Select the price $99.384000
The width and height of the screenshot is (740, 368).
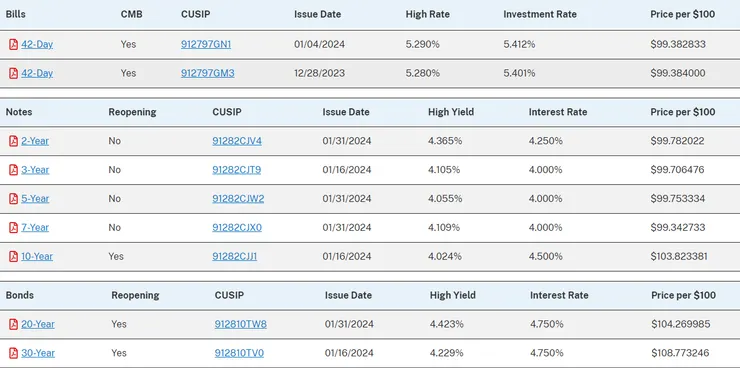[678, 73]
